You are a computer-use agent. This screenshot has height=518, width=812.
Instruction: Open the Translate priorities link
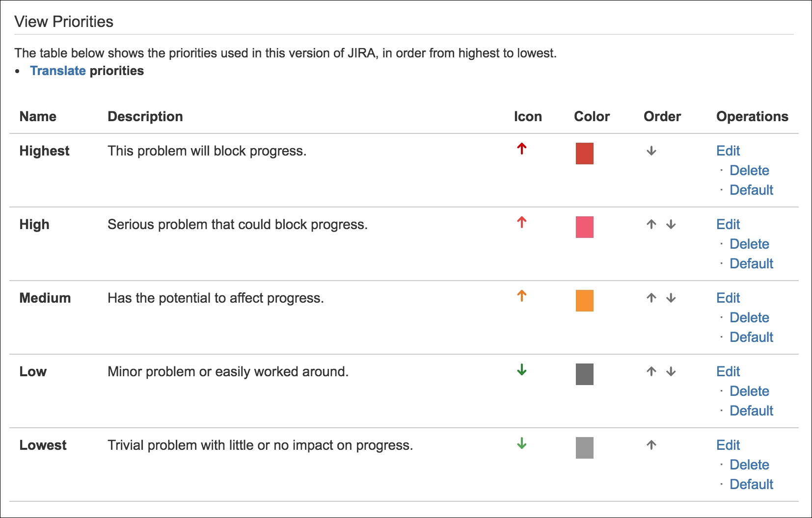(x=58, y=71)
